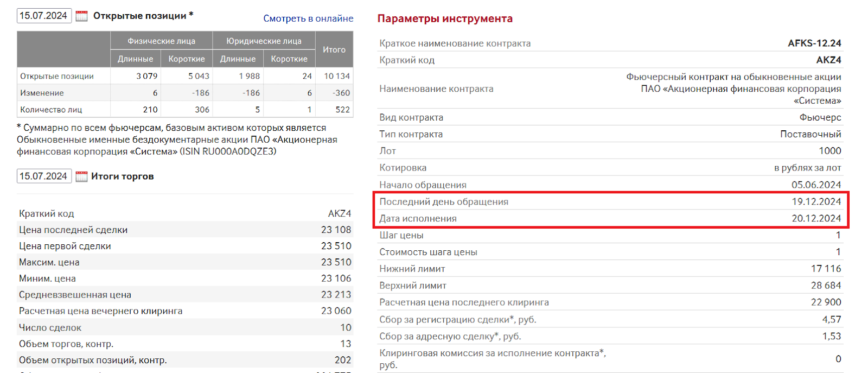Screen dimensions: 868x373
Task: Select the Цена первой сделки label
Action: (x=65, y=246)
